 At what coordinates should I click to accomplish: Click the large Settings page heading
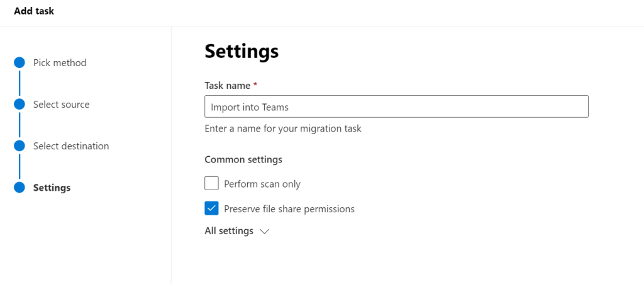point(241,52)
